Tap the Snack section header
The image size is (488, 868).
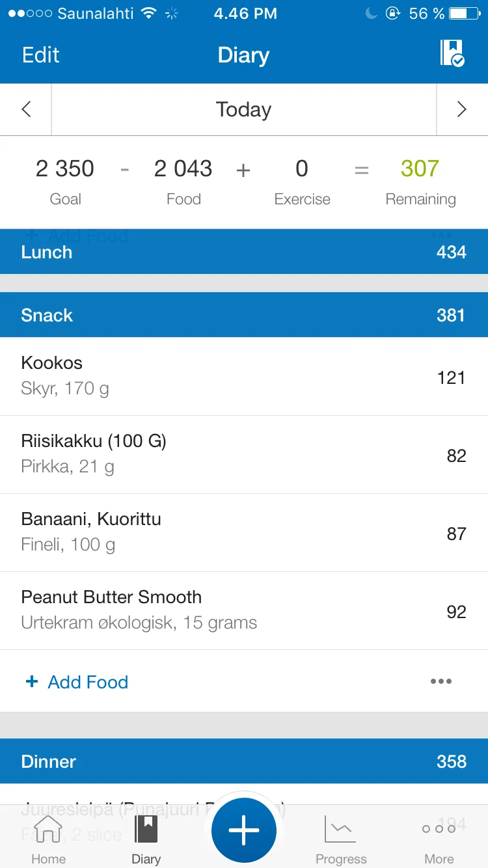[244, 315]
